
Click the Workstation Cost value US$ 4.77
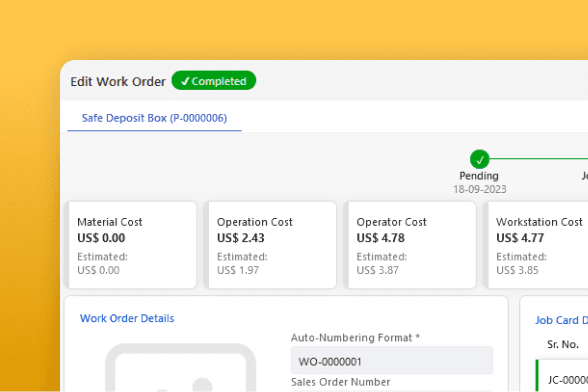coord(520,238)
